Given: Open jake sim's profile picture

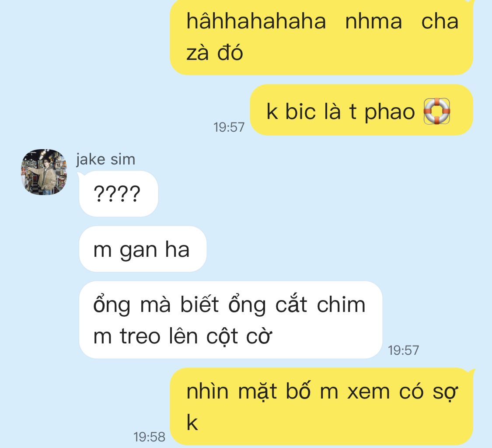Looking at the screenshot, I should click(44, 172).
